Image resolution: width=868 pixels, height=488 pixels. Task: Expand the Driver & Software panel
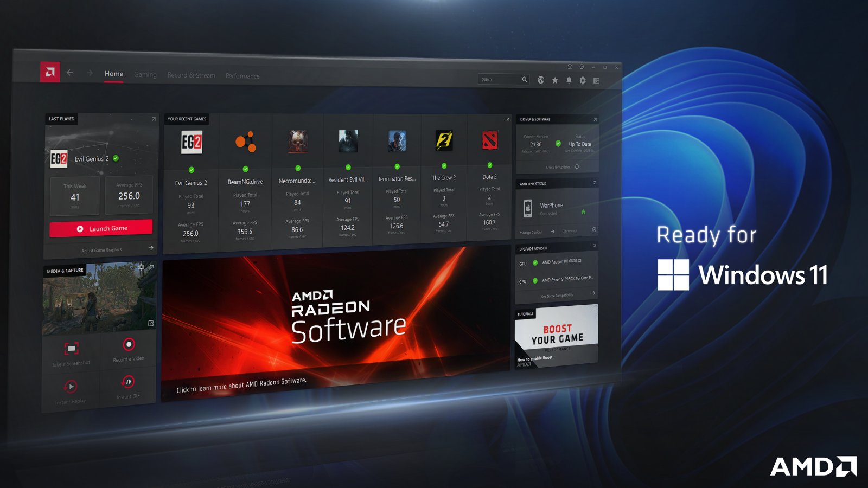(595, 119)
